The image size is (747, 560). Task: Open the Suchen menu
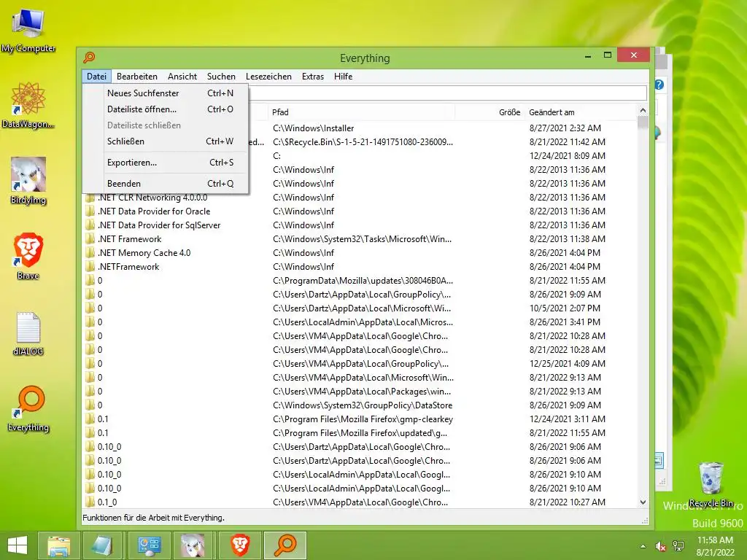(221, 76)
